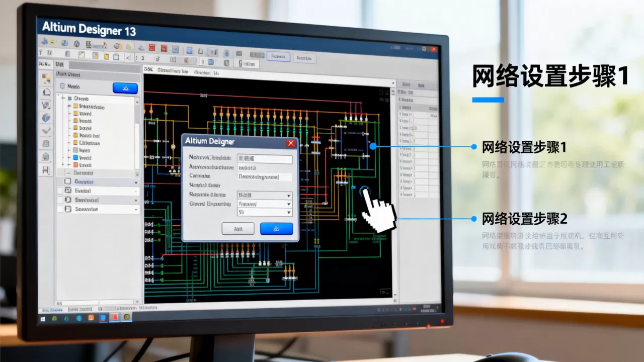644x362 pixels.
Task: Switch to first tab of the right-side panel
Action: pyautogui.click(x=406, y=84)
